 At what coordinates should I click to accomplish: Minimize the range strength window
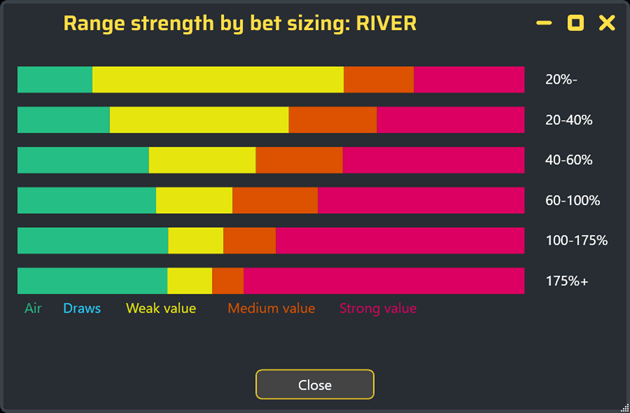click(x=544, y=23)
